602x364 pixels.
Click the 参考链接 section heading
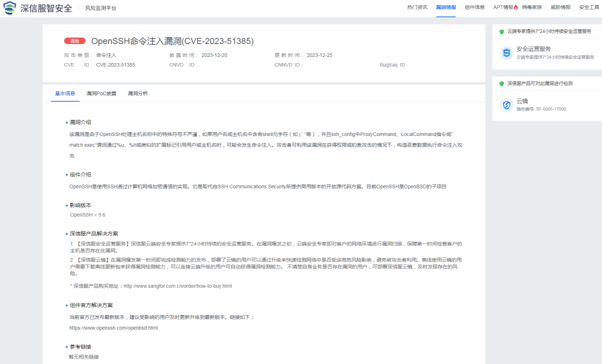point(80,347)
